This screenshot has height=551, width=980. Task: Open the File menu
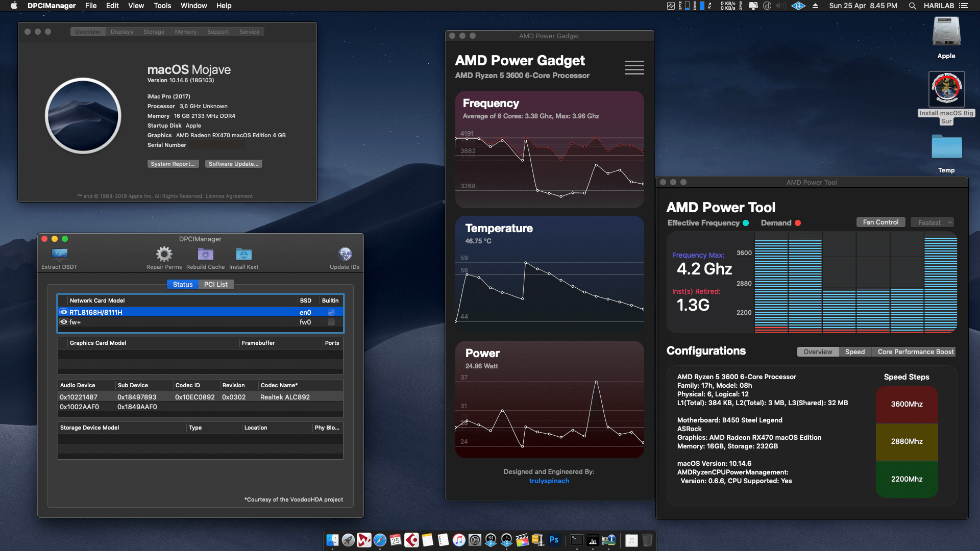coord(91,6)
